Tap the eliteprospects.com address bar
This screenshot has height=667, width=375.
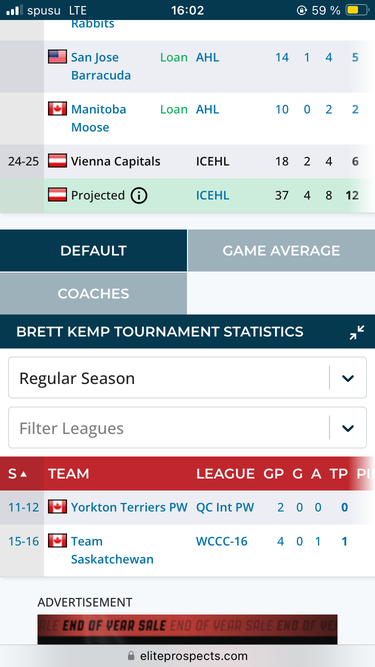pyautogui.click(x=188, y=656)
